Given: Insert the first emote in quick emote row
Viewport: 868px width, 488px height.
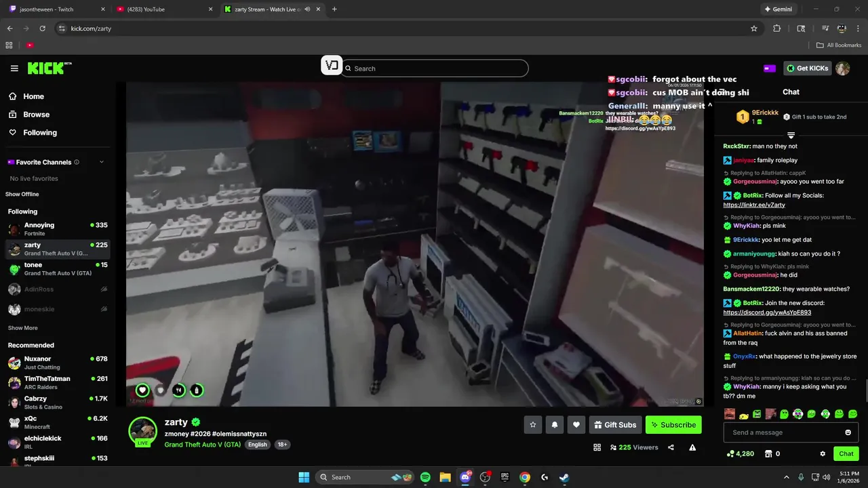Looking at the screenshot, I should coord(730,414).
